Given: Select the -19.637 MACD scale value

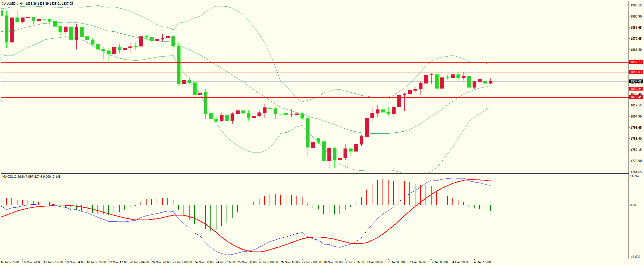Looking at the screenshot, I should pos(635,257).
